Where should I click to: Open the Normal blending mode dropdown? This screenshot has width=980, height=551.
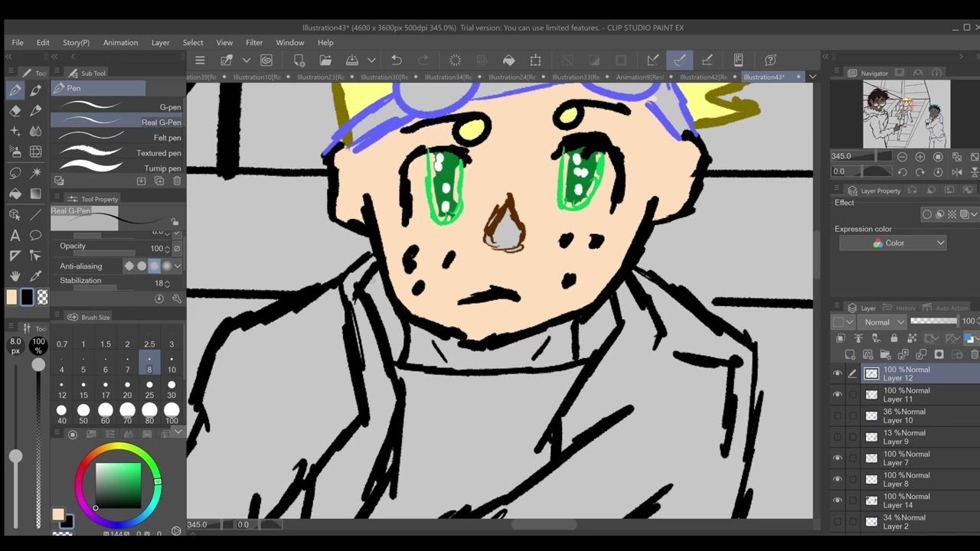pyautogui.click(x=884, y=322)
